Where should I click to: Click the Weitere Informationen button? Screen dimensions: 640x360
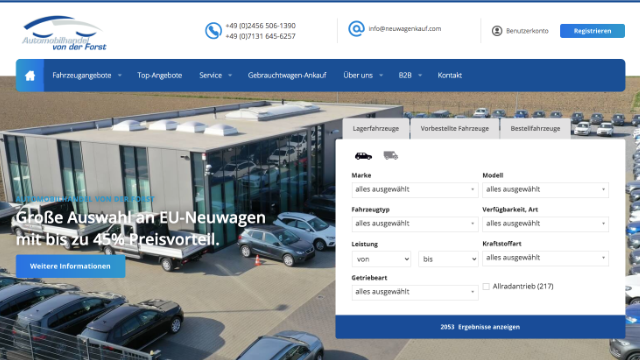click(71, 267)
